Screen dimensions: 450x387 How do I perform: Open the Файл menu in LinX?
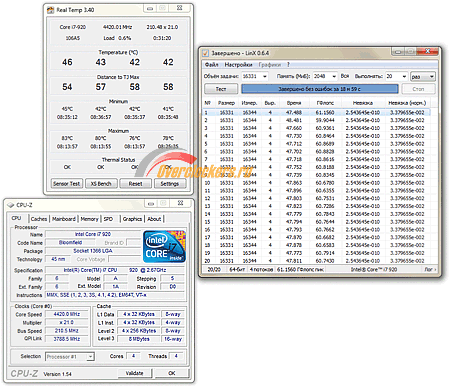click(212, 65)
